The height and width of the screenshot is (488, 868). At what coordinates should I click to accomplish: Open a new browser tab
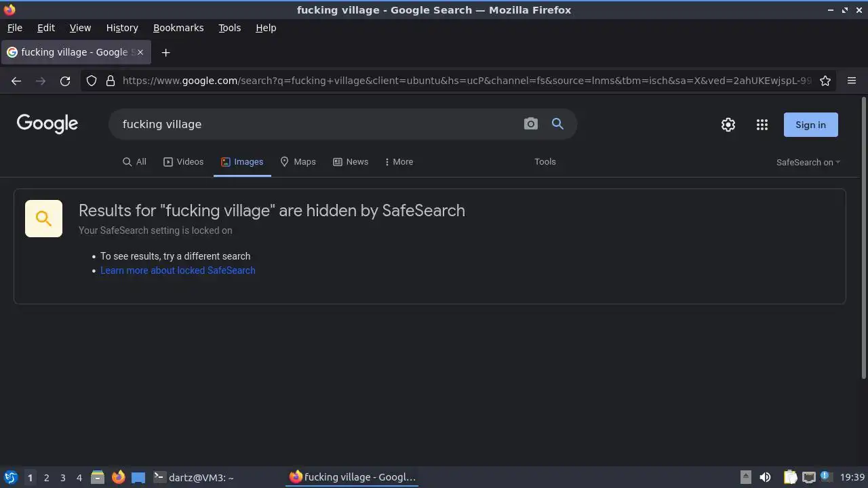[x=165, y=52]
